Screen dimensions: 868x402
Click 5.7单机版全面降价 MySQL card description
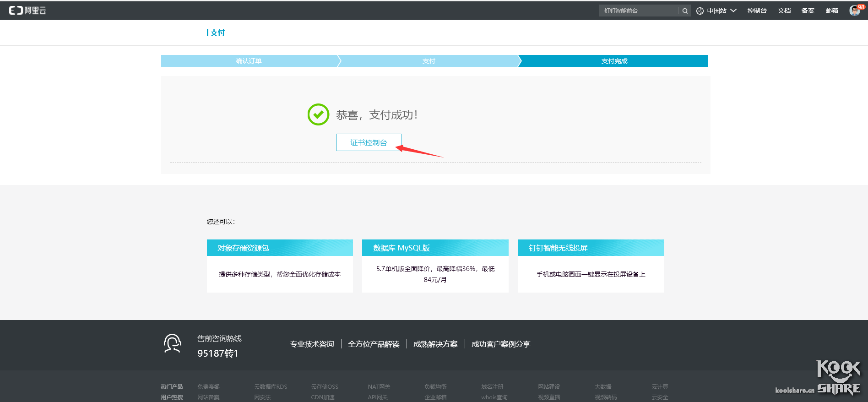(x=435, y=274)
